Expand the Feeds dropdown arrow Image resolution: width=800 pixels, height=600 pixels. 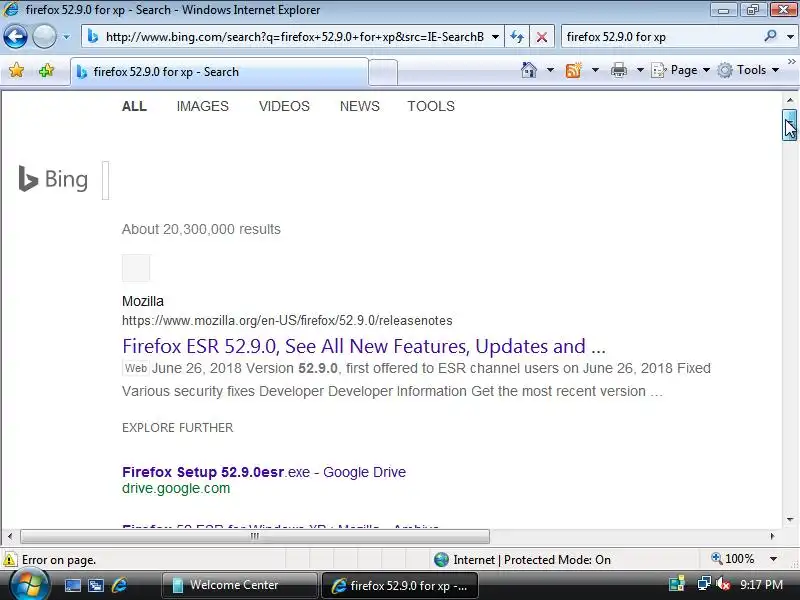coord(595,70)
